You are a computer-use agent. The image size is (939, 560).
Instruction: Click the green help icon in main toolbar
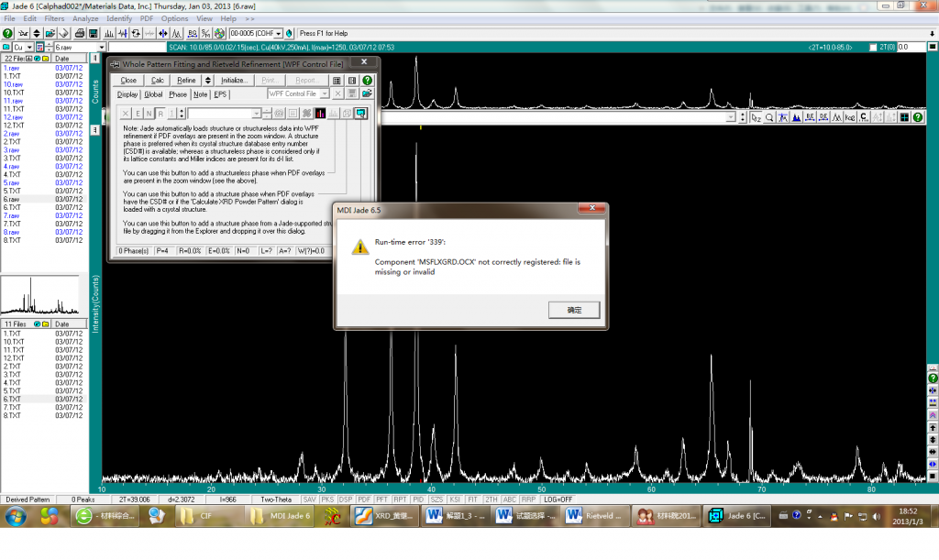(7, 34)
